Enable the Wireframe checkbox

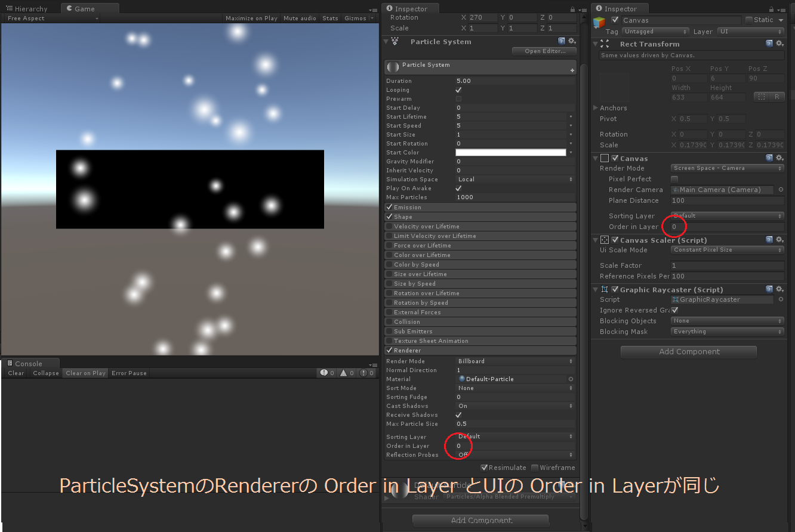[535, 468]
